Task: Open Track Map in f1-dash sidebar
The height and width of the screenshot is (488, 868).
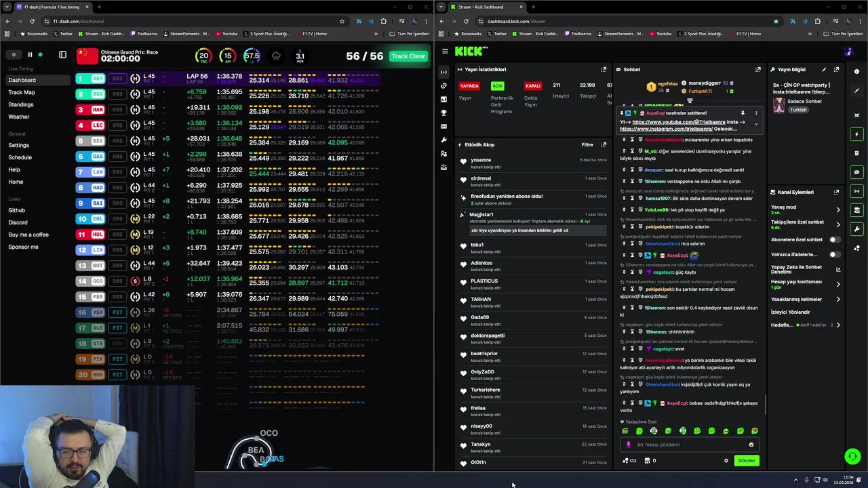Action: click(22, 92)
